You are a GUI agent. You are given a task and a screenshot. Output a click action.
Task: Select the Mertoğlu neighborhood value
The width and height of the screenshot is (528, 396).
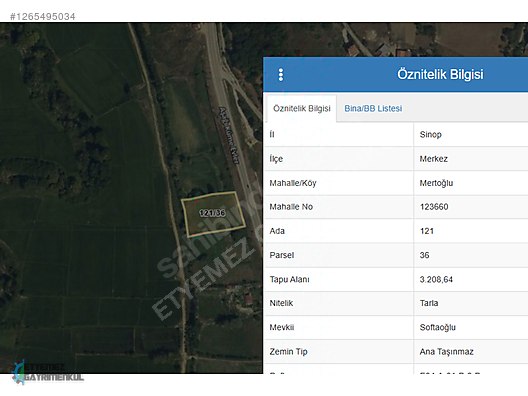tap(436, 183)
